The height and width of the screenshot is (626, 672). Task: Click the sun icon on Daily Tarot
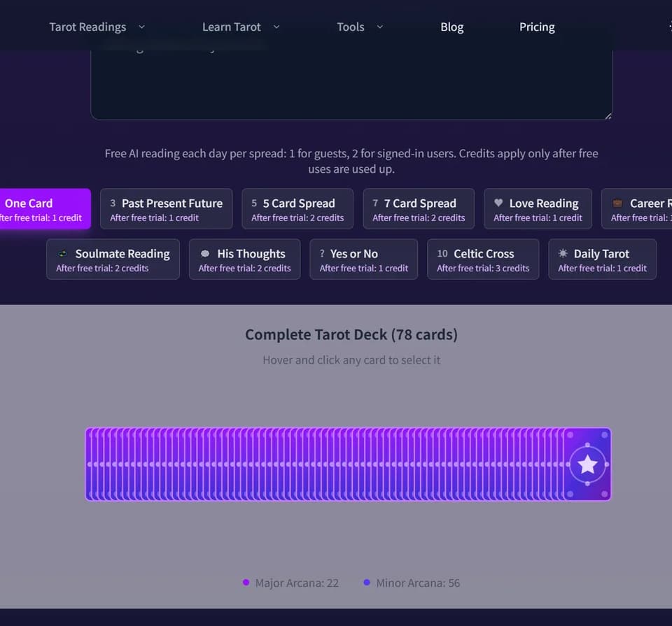[x=563, y=253]
